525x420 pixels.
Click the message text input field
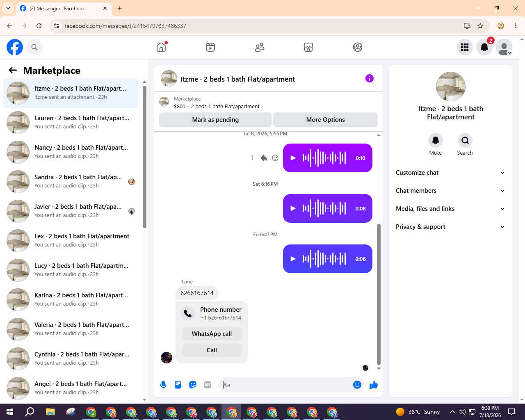[x=286, y=385]
